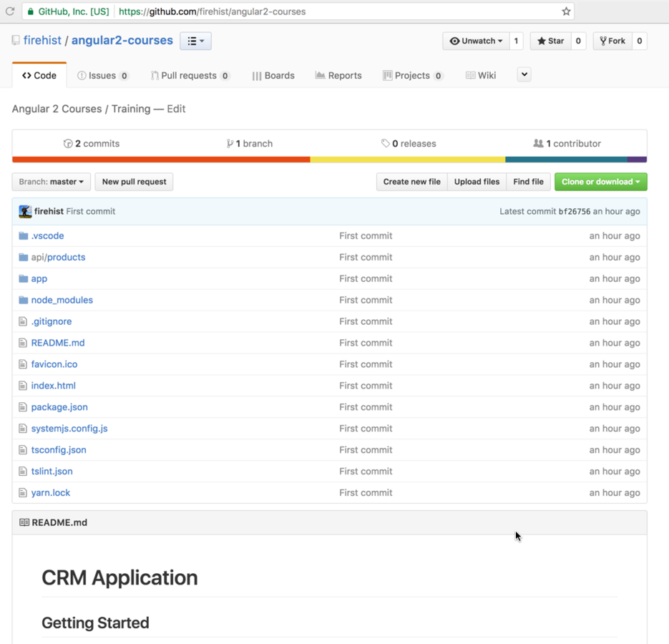Open the Pull requests tab

click(x=190, y=76)
